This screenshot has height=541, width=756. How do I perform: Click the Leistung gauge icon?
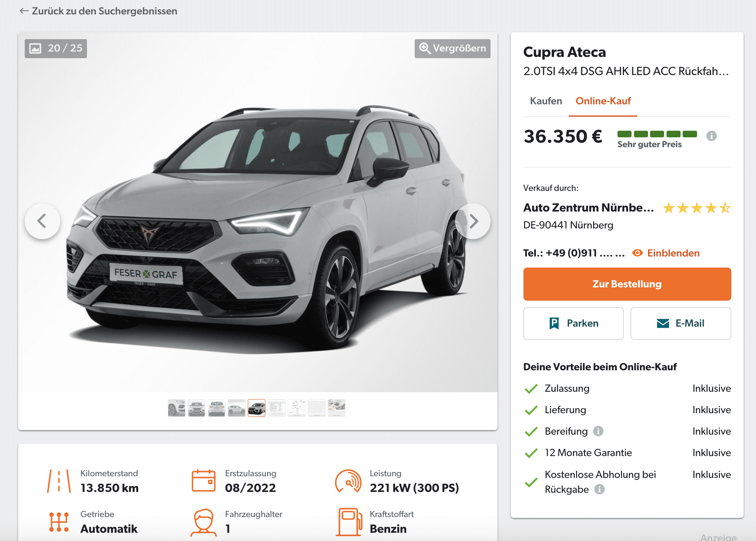tap(348, 481)
